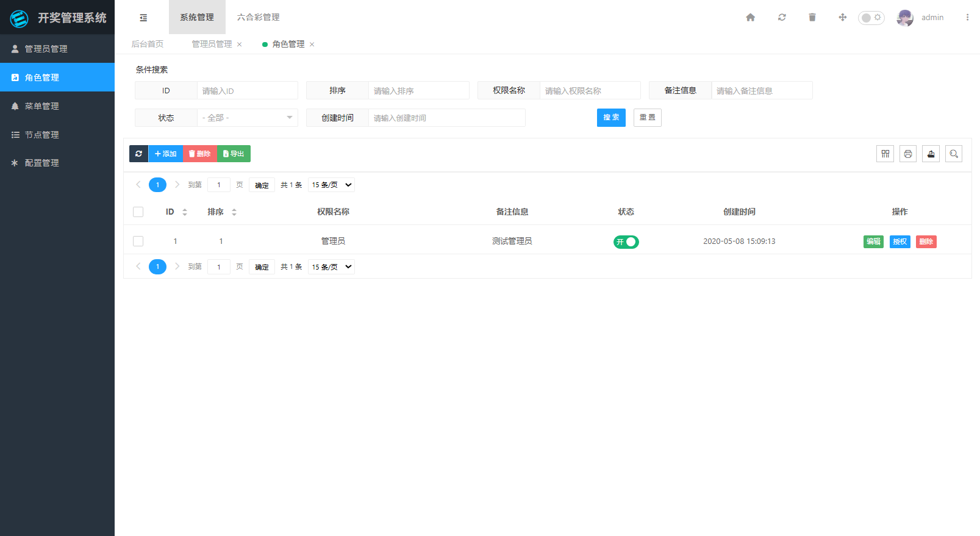Enter fullscreen using the four-arrow icon
Screen dimensions: 980x536
pos(843,17)
